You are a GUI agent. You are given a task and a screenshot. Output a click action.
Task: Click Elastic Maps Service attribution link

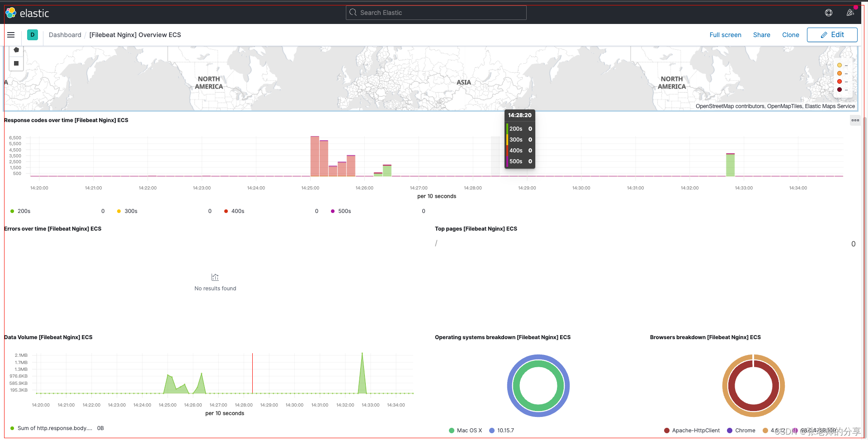(830, 106)
